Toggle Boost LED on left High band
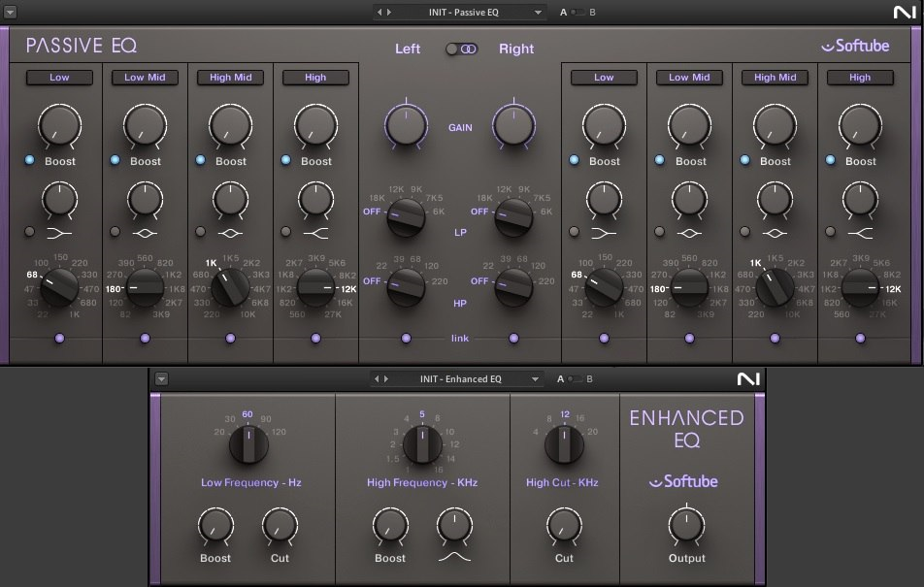 pos(285,160)
